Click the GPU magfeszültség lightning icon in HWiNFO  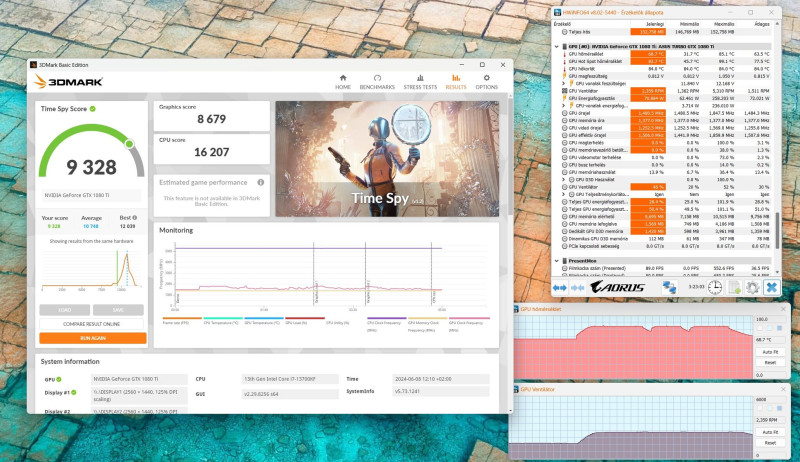click(564, 76)
